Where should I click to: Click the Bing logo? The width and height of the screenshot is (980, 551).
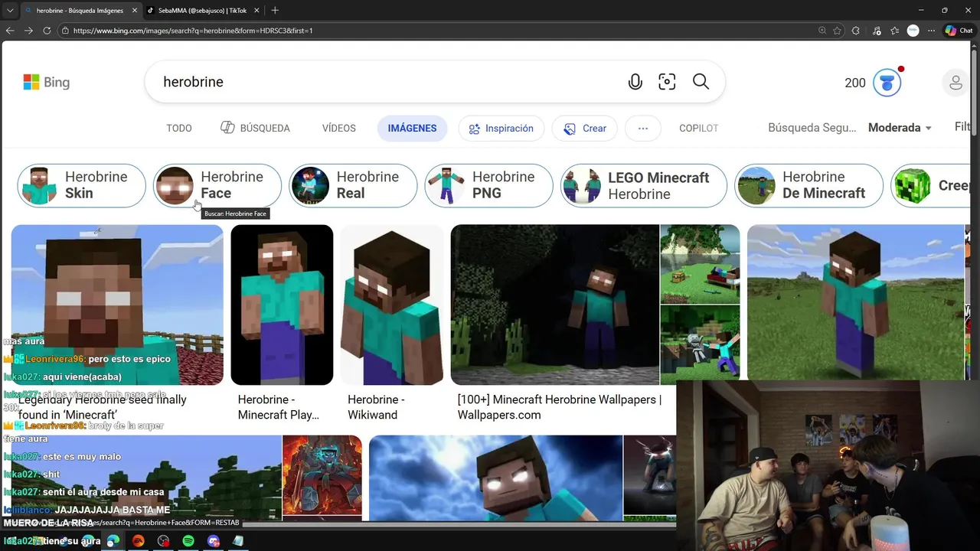[47, 82]
